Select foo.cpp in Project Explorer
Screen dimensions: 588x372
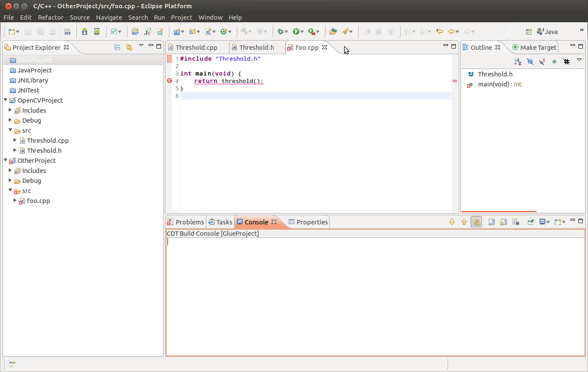[x=38, y=201]
